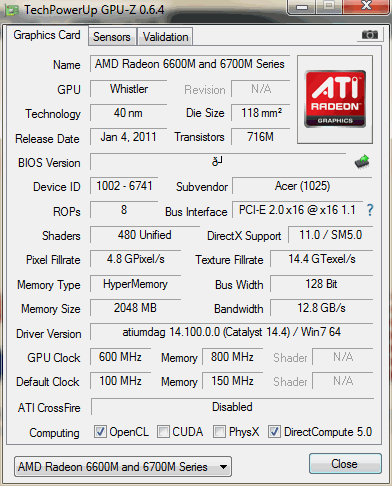Toggle the DirectCompute 5.0 checkbox
Screen dimensions: 392x486
(x=274, y=432)
